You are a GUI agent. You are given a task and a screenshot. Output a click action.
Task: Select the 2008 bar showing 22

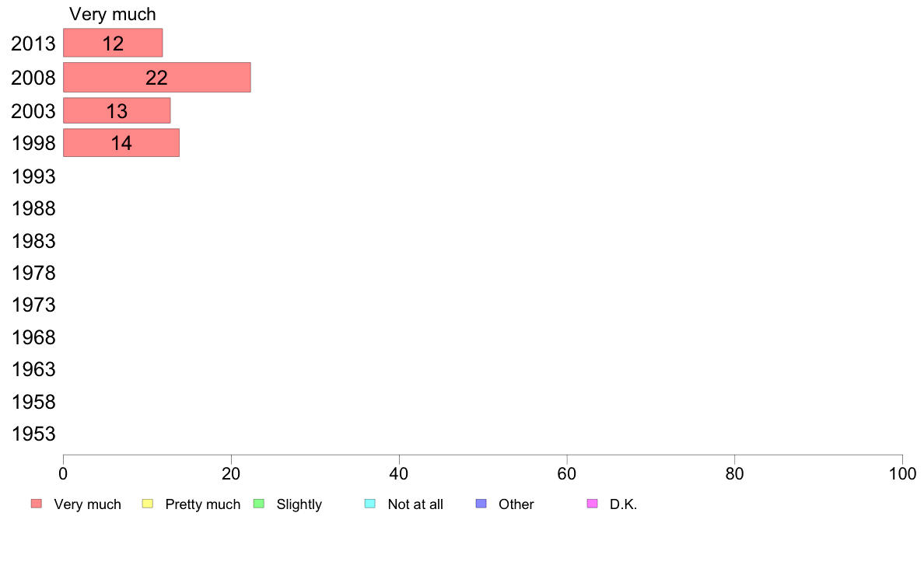[157, 77]
